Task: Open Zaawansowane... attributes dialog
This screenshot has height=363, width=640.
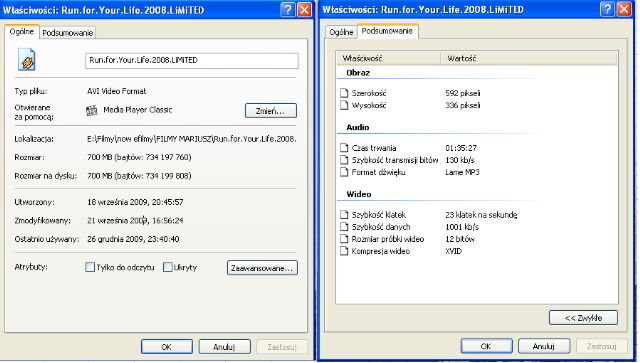Action: pyautogui.click(x=262, y=268)
